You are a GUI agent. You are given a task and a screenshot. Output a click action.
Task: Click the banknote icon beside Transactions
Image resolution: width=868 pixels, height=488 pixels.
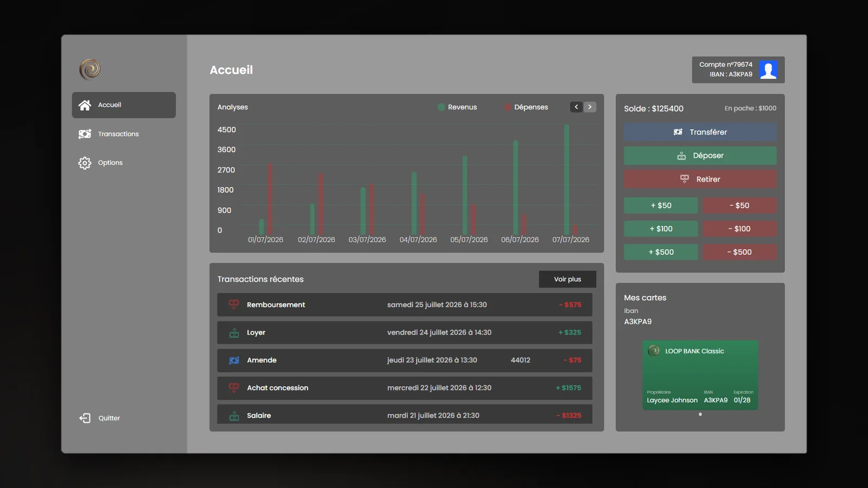85,134
